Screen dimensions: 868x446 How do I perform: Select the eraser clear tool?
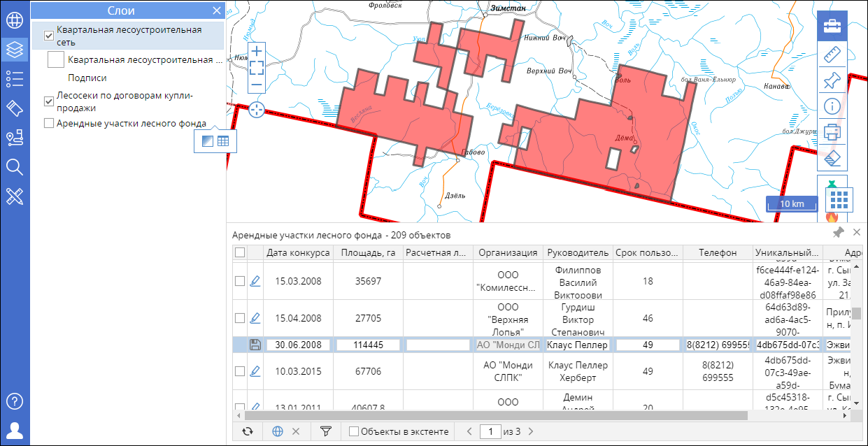[x=832, y=158]
